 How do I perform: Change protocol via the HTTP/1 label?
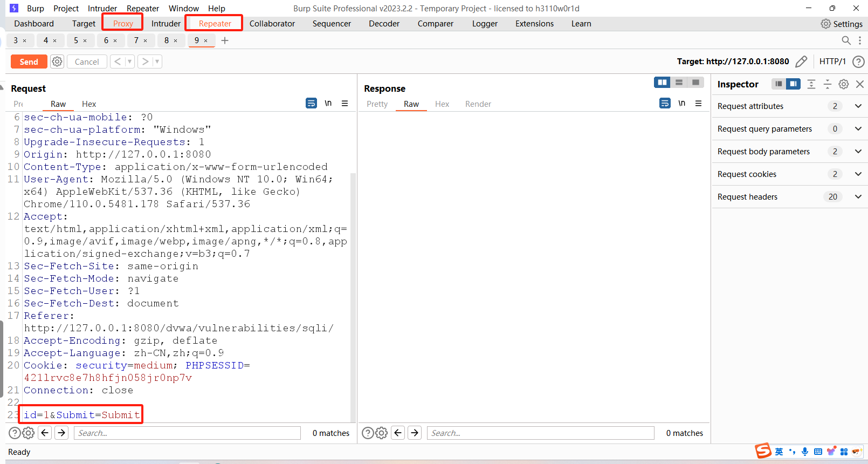coord(832,62)
